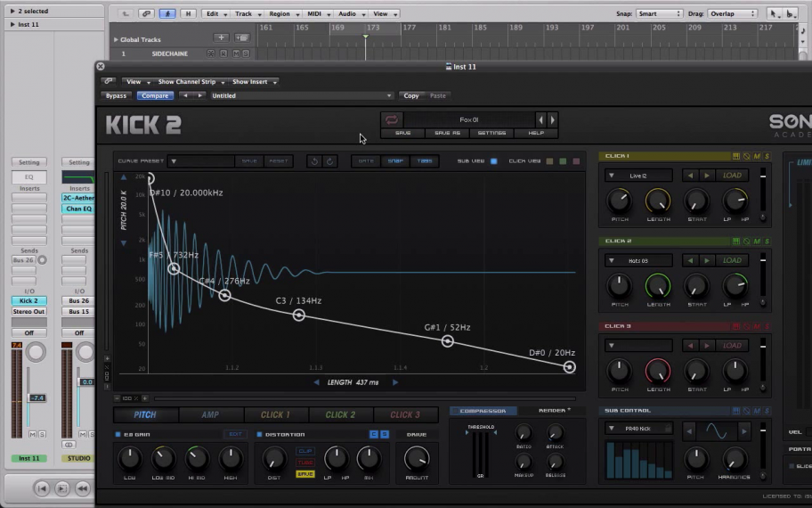The height and width of the screenshot is (508, 812).
Task: Lower the pitch range with down triangle
Action: click(123, 242)
